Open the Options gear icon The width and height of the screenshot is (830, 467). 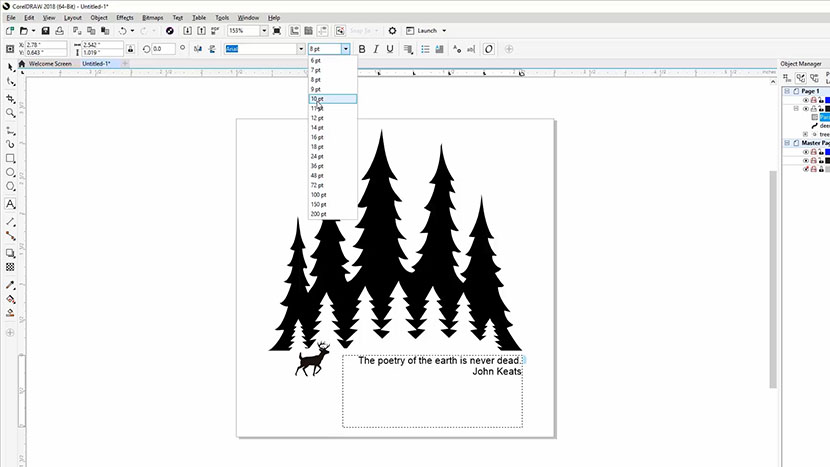tap(392, 31)
